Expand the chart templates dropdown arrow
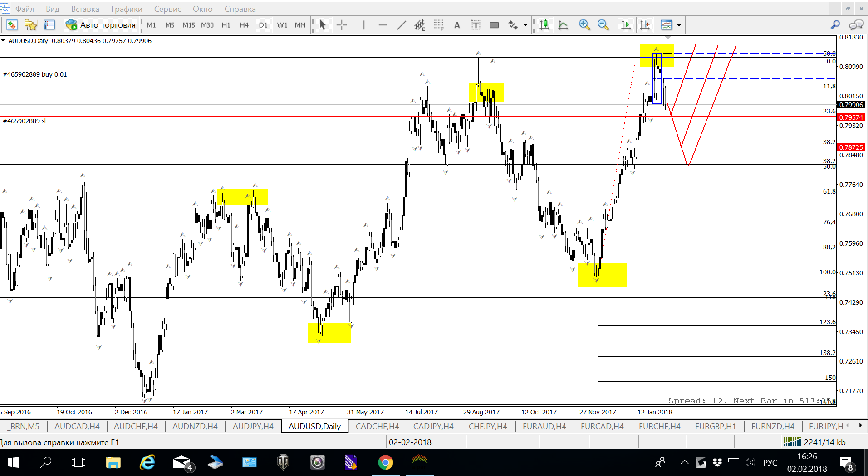Screen dimensions: 868x476 [679, 25]
